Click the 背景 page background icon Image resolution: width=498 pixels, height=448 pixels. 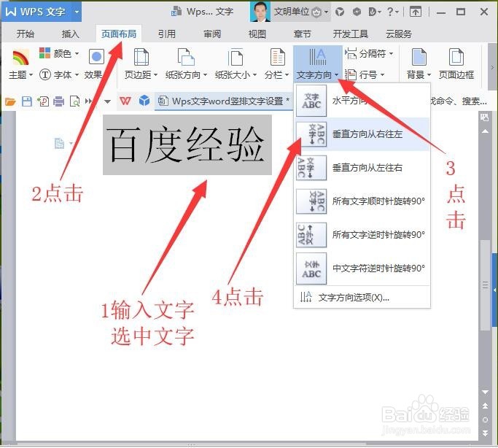point(419,58)
